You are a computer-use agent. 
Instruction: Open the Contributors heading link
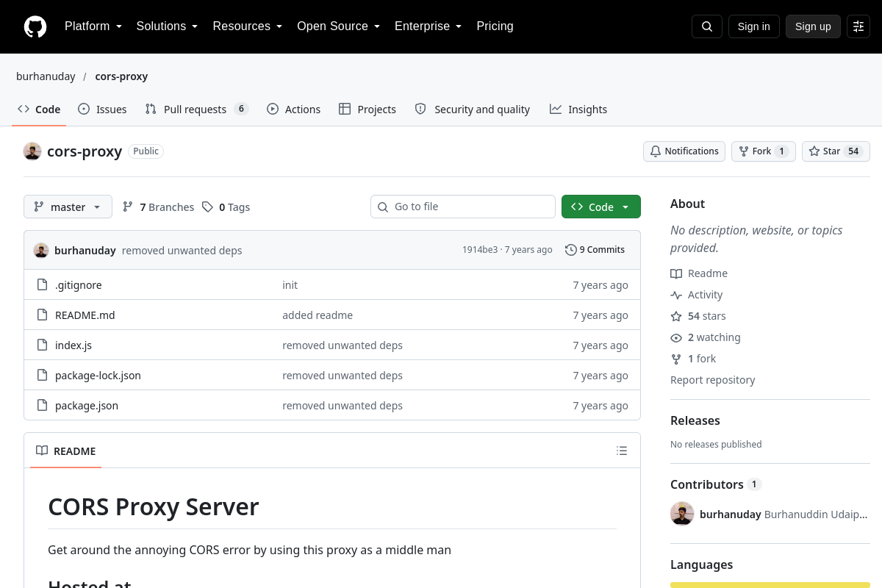coord(715,484)
